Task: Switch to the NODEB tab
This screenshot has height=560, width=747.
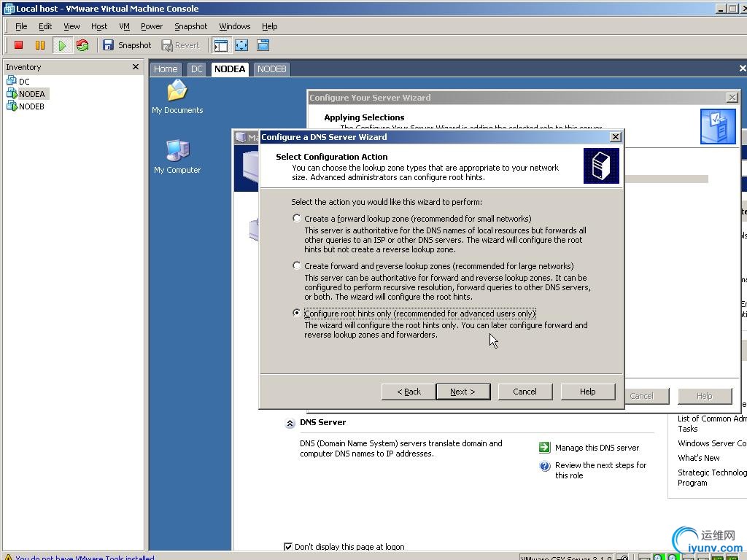Action: click(x=271, y=69)
